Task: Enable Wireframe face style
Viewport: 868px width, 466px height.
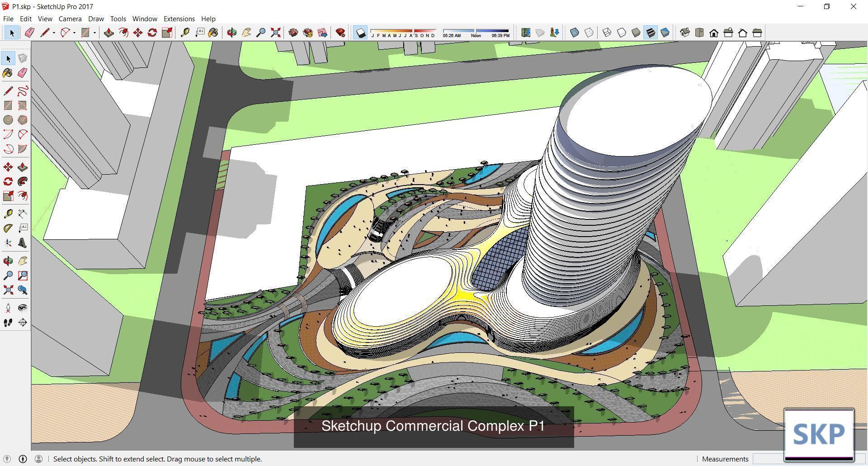Action: click(x=607, y=33)
